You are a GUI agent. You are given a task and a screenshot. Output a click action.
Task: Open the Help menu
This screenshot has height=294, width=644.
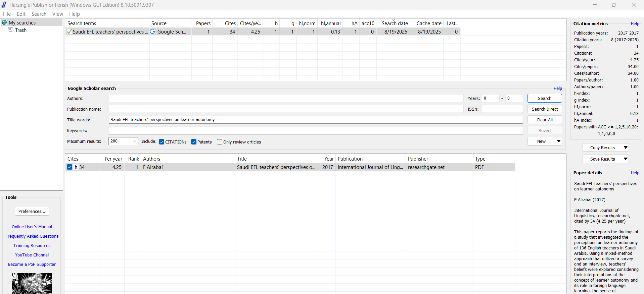click(x=75, y=14)
